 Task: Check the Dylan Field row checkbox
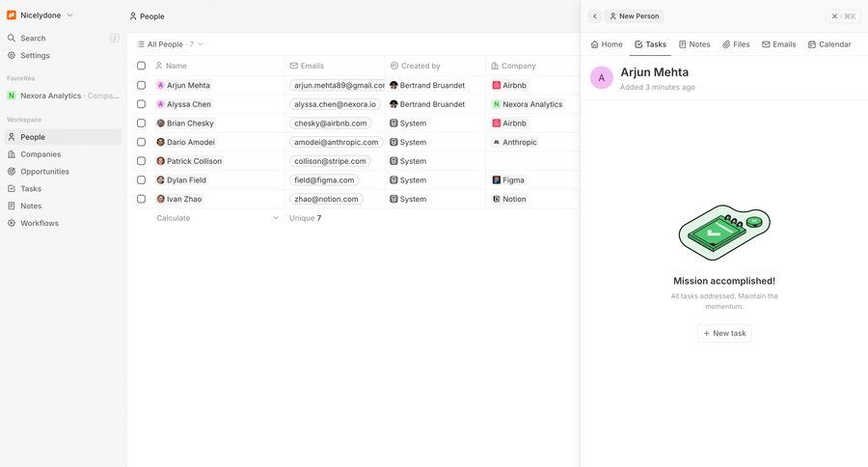141,180
